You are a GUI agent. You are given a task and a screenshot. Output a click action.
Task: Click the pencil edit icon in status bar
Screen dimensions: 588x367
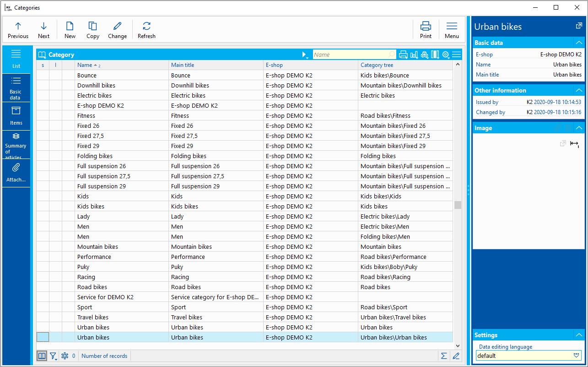click(x=456, y=356)
